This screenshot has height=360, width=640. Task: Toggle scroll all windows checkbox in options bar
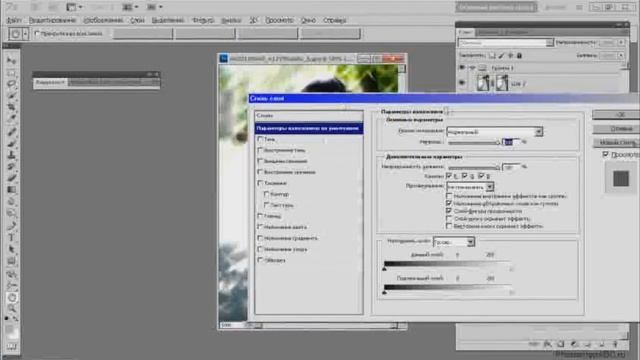tap(37, 33)
